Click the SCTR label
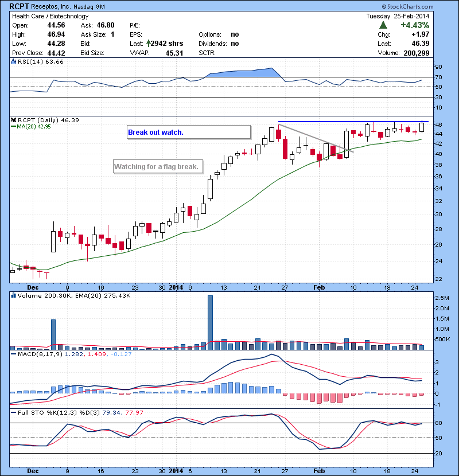The image size is (459, 476). [x=207, y=53]
